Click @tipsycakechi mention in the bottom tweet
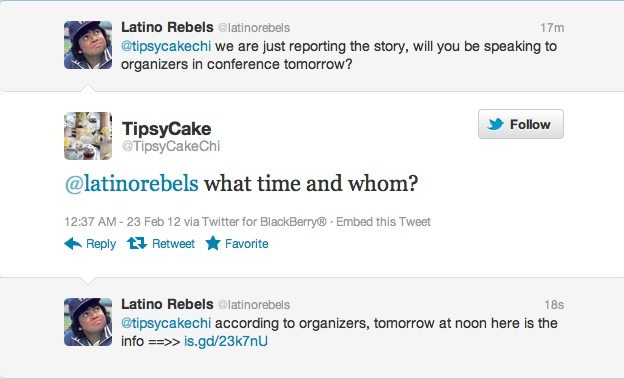 [166, 323]
